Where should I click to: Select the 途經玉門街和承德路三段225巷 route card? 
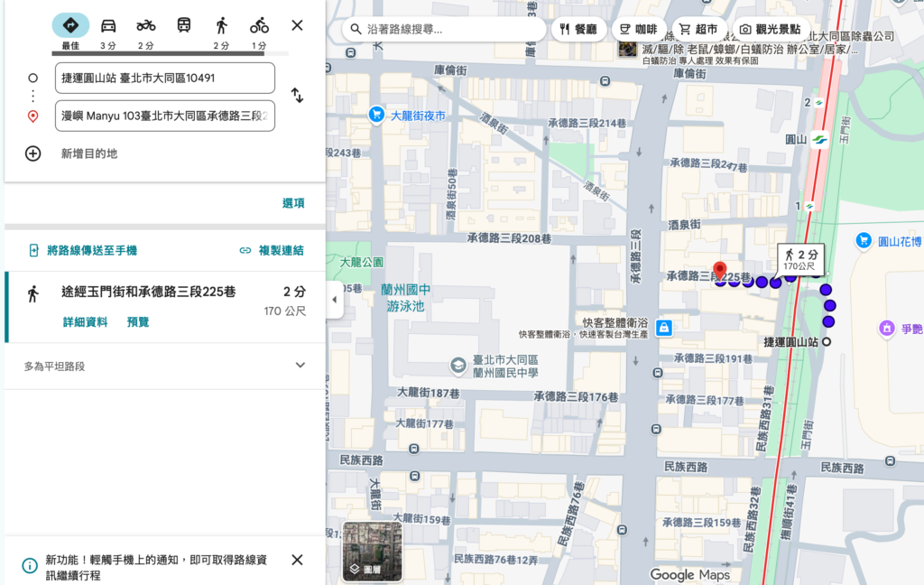165,307
